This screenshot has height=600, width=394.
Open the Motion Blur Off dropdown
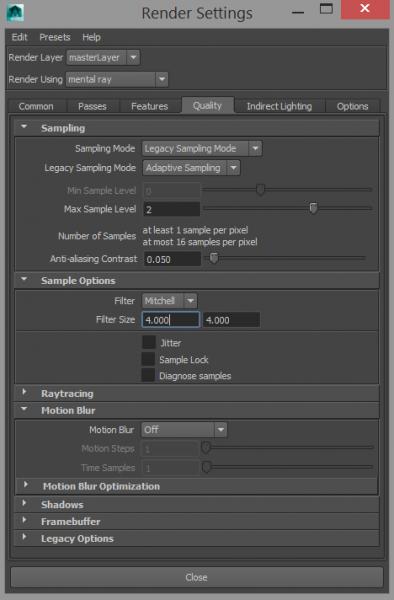click(x=184, y=430)
